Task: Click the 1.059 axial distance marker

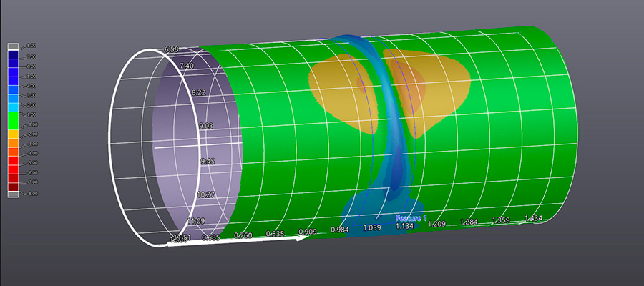Action: pyautogui.click(x=371, y=228)
